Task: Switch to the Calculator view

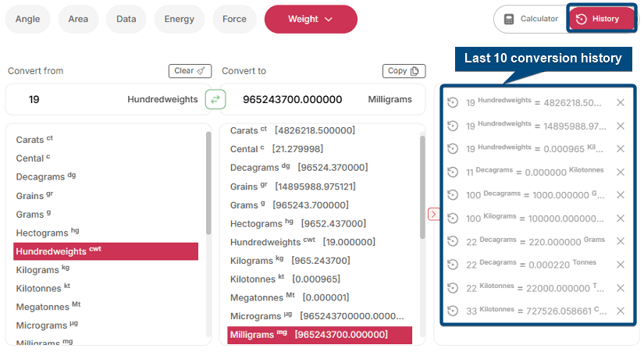Action: coord(531,20)
